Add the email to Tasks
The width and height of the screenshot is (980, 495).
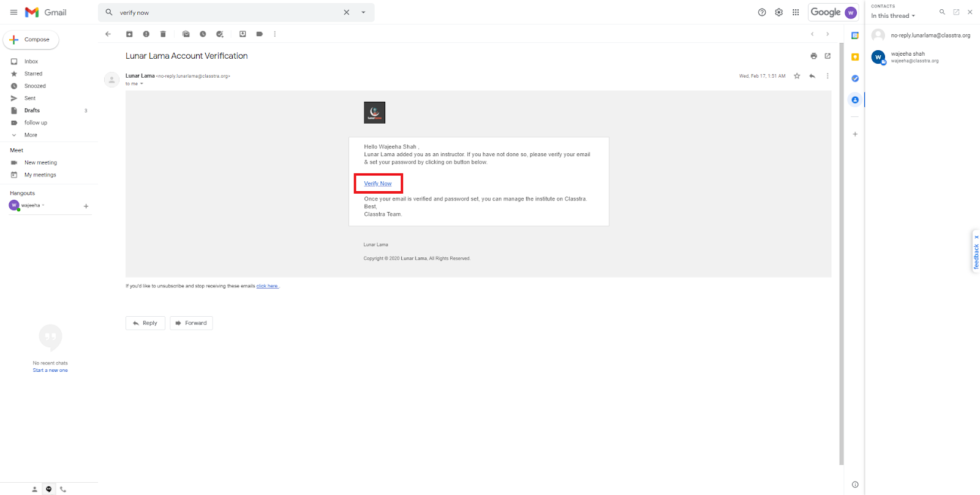pos(220,34)
